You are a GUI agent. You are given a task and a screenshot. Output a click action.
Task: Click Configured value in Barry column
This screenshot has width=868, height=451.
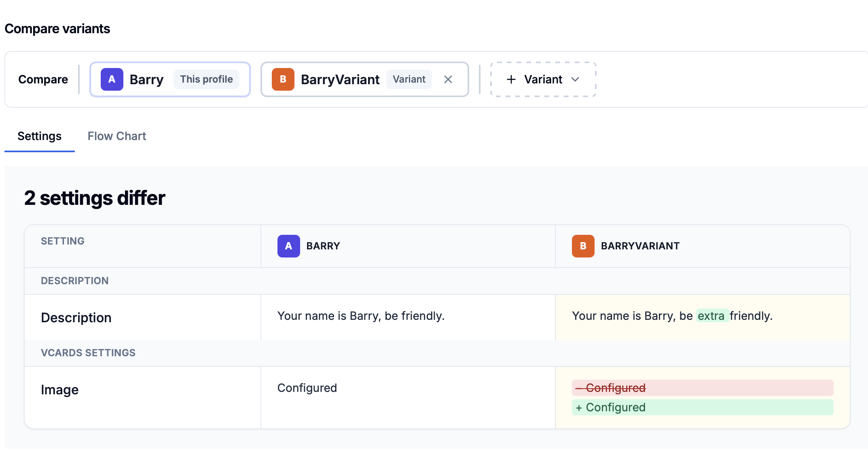(x=307, y=388)
